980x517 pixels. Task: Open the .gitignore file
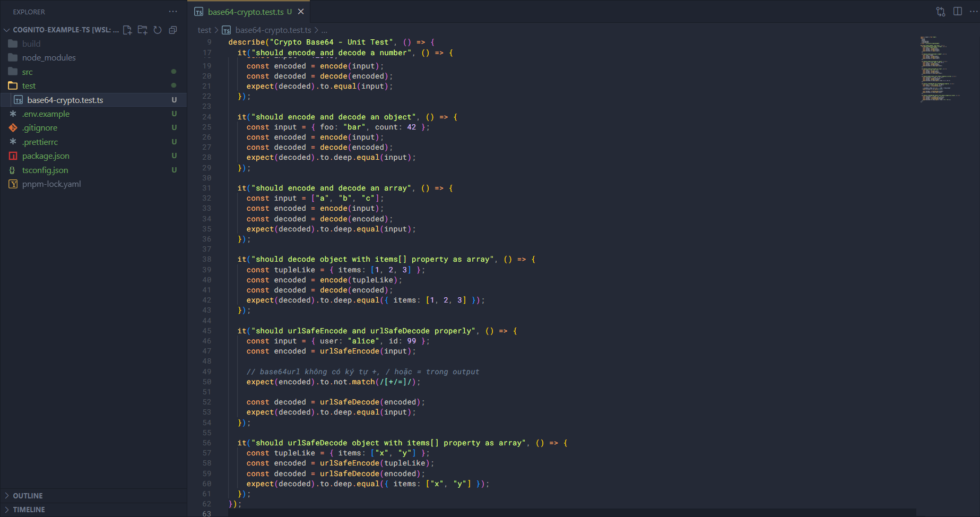(x=40, y=128)
